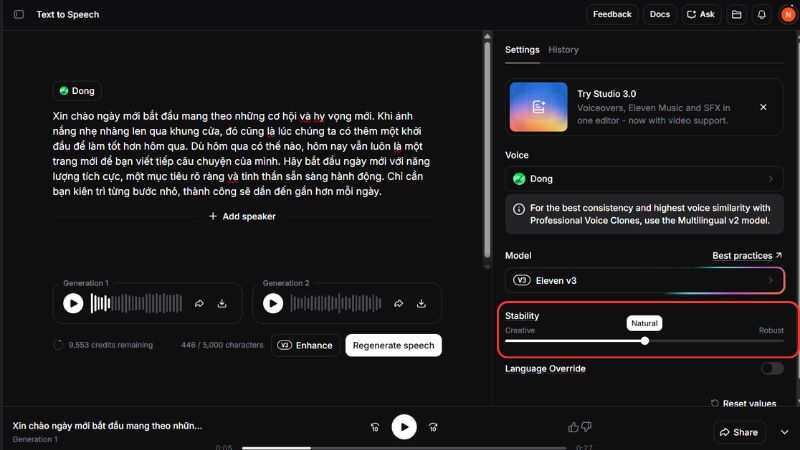This screenshot has height=450, width=800.
Task: Open notifications bell icon
Action: pos(761,14)
